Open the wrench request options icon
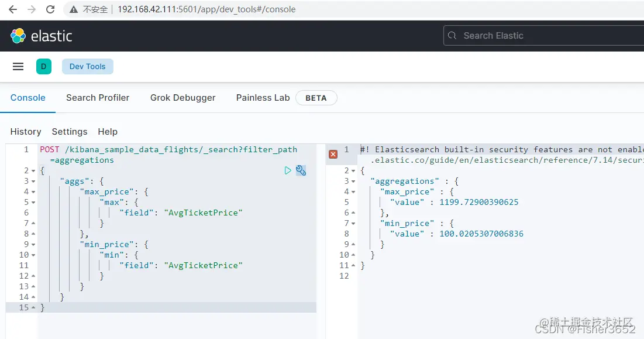 click(x=301, y=170)
